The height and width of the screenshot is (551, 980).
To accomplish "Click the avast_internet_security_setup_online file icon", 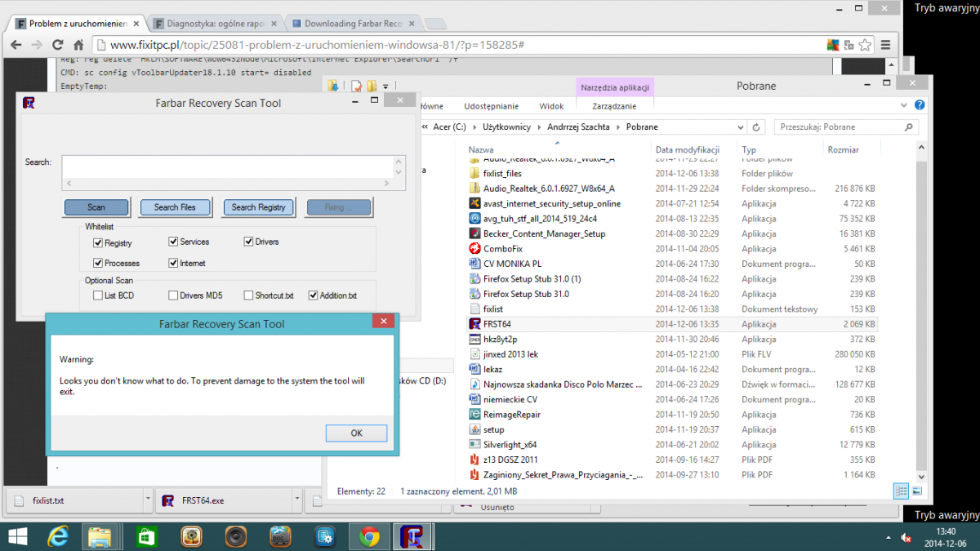I will (475, 203).
